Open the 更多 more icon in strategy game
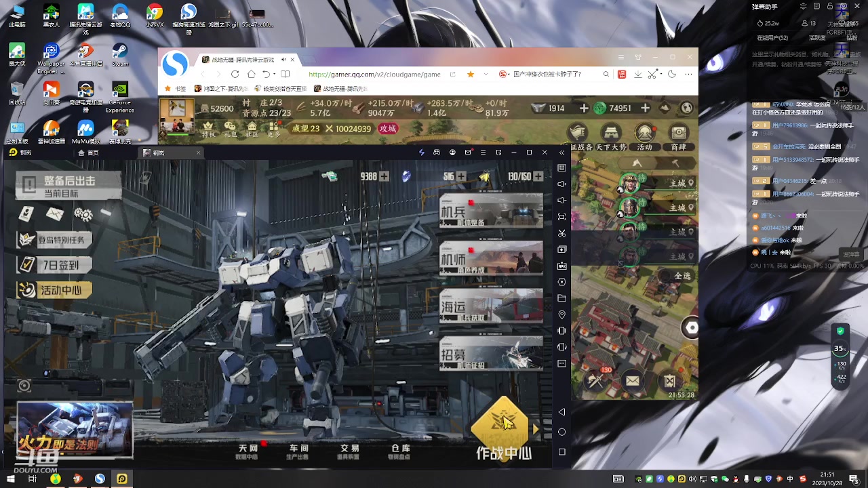Screen dimensions: 868x488 click(x=274, y=129)
